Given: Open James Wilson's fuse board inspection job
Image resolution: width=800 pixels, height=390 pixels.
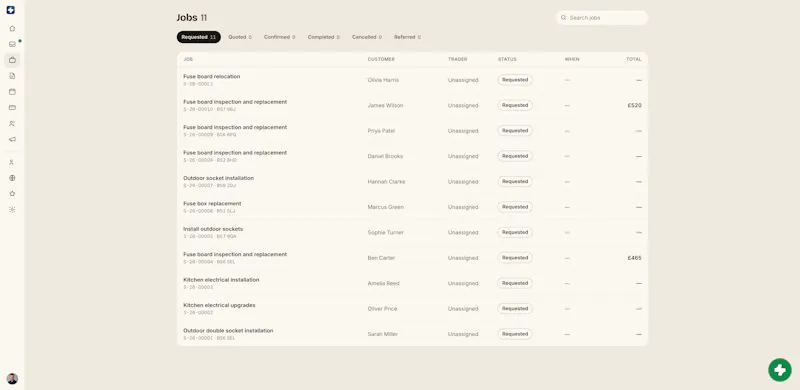Looking at the screenshot, I should [x=412, y=106].
